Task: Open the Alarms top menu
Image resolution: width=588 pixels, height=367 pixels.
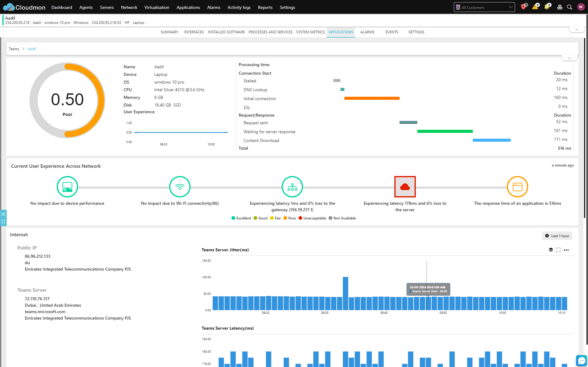Action: [214, 7]
